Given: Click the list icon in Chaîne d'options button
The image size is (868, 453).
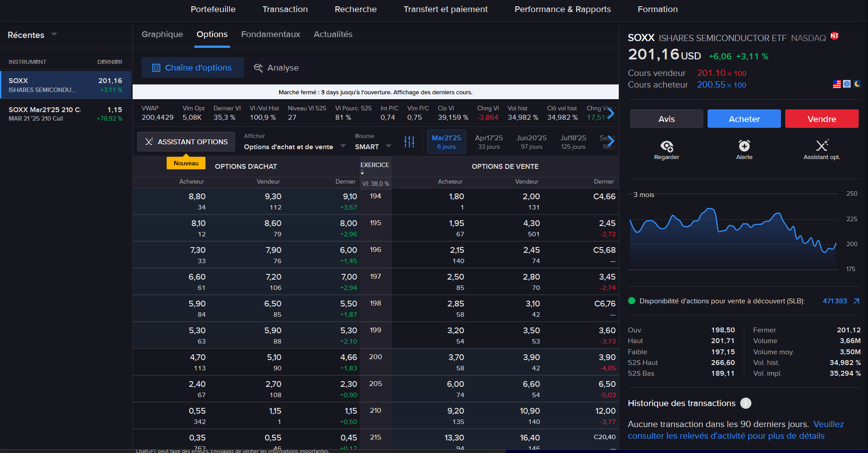Looking at the screenshot, I should point(156,68).
